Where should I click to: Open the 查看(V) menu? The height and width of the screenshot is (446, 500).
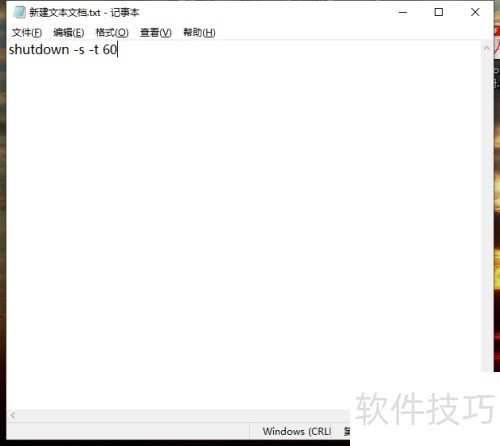156,33
